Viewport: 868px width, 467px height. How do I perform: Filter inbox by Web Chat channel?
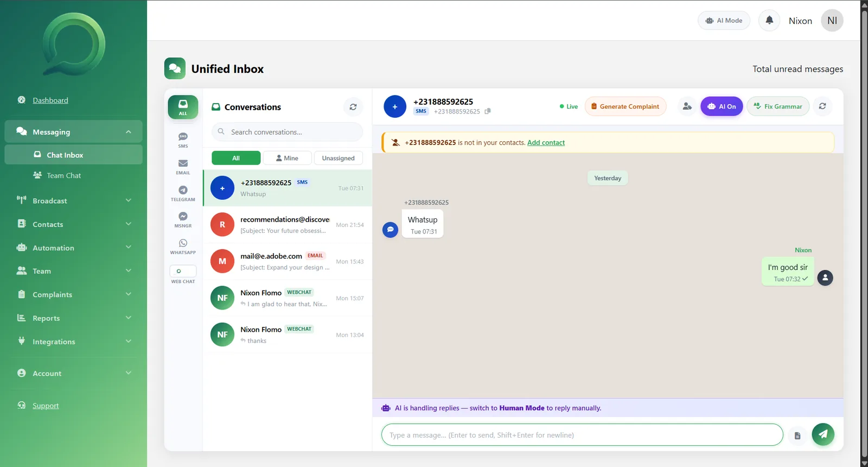click(183, 275)
